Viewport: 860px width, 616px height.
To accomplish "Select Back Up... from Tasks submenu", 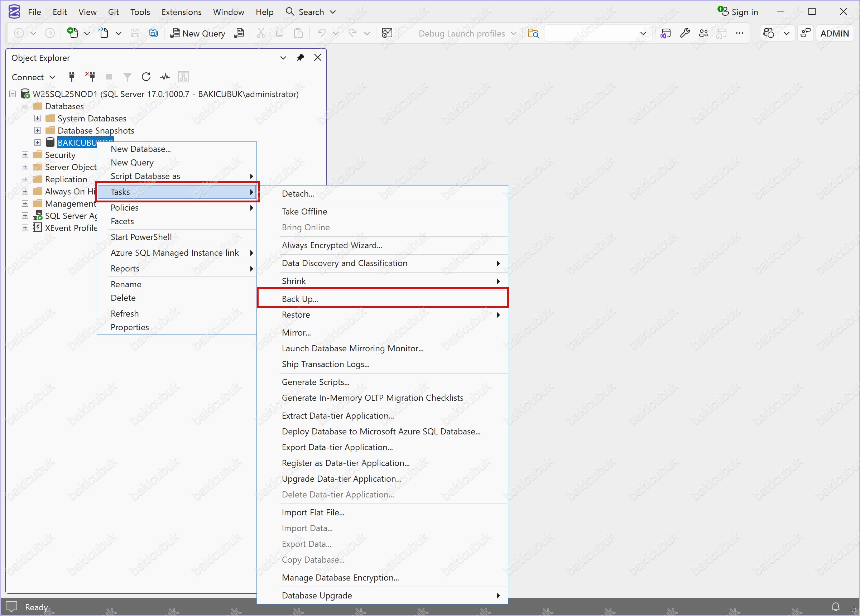I will (300, 299).
